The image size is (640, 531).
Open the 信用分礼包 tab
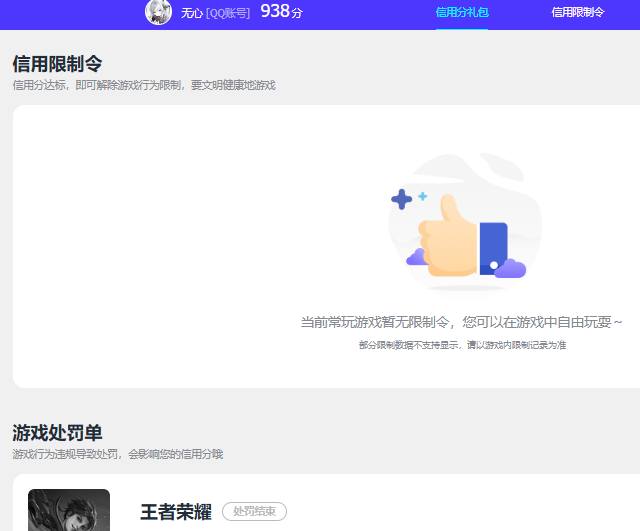pyautogui.click(x=462, y=12)
